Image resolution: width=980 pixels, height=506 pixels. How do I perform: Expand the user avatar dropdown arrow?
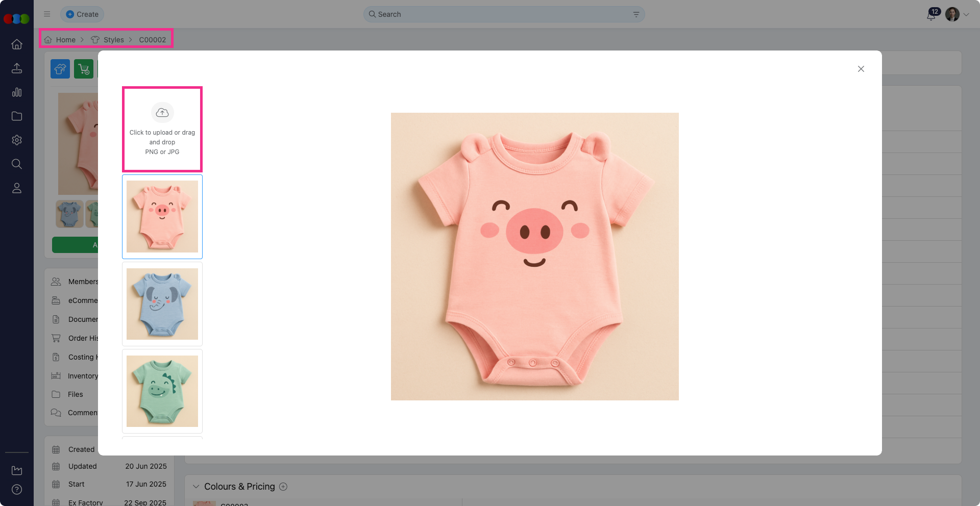966,15
